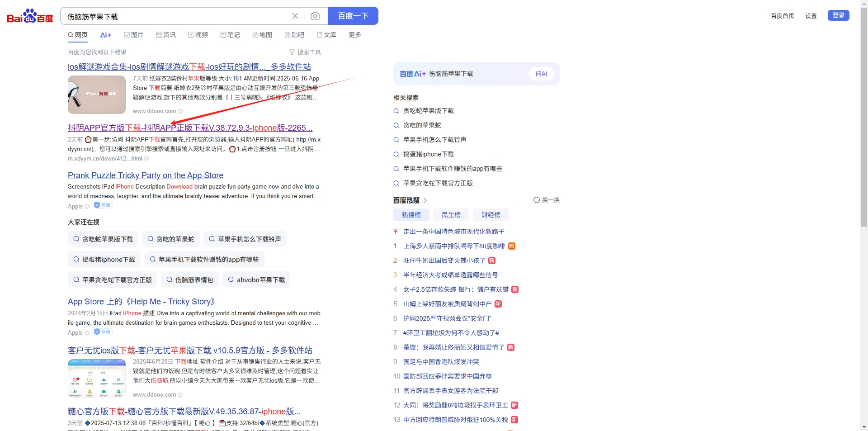Switch to the 图片 tab
This screenshot has width=868, height=431.
point(134,35)
